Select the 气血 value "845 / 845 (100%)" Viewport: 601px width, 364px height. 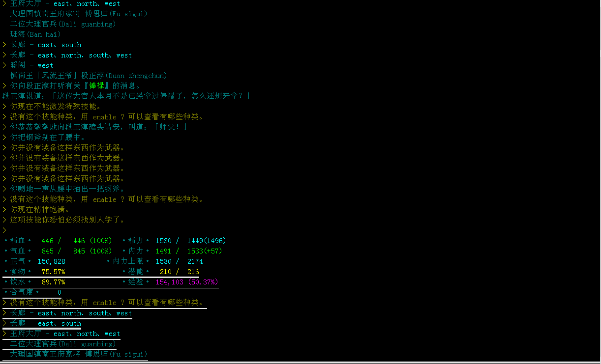77,251
